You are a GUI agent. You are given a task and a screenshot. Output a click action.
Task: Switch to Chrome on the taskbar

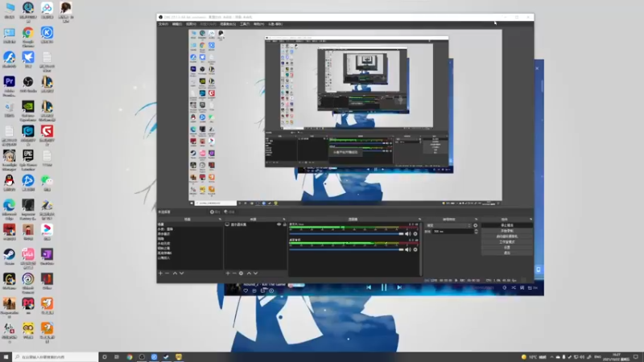(x=130, y=357)
